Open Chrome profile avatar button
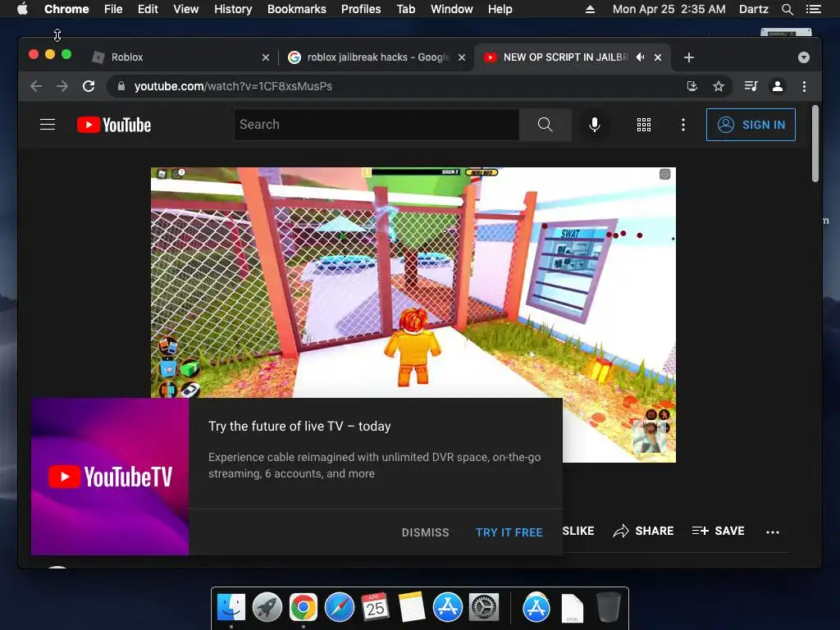 (x=778, y=86)
